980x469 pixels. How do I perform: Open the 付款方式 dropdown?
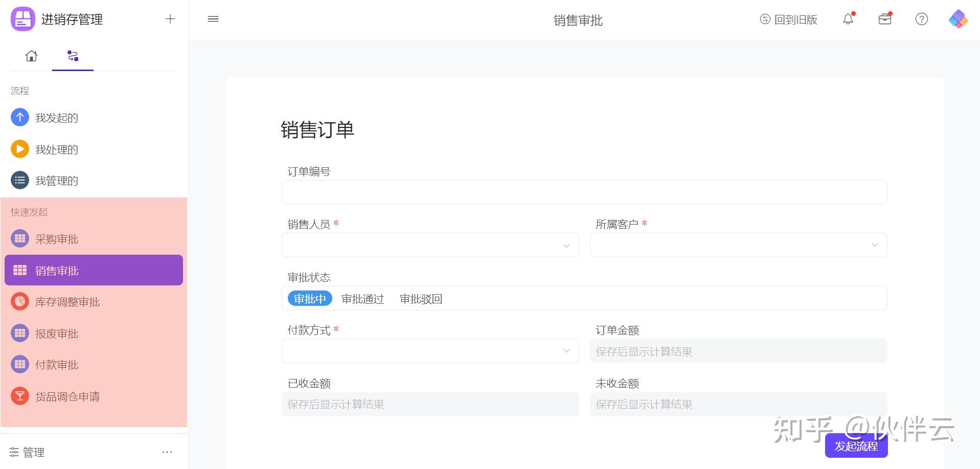point(430,351)
